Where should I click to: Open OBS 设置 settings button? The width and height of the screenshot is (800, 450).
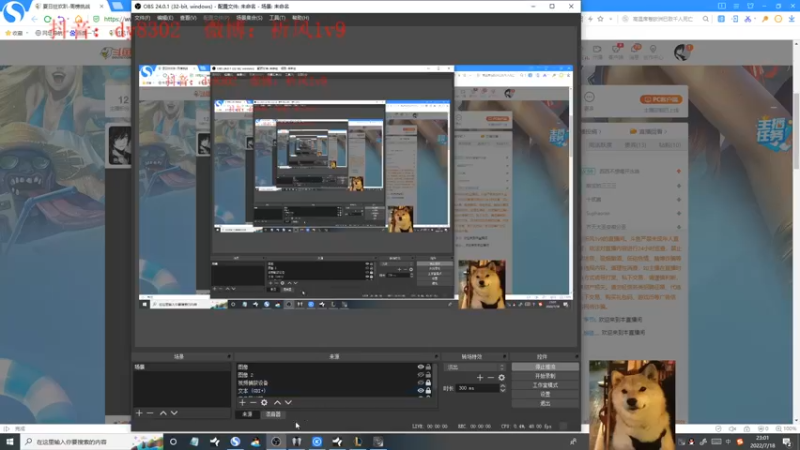point(545,394)
